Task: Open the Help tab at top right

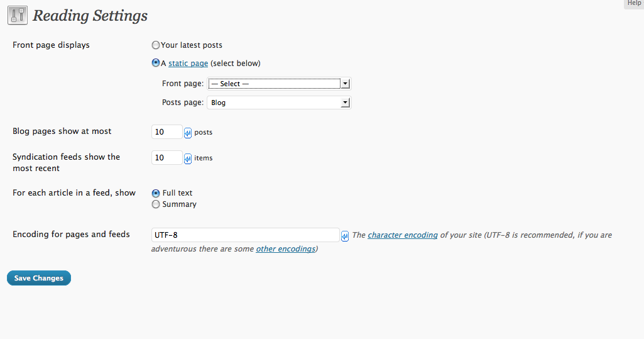Action: [x=634, y=4]
